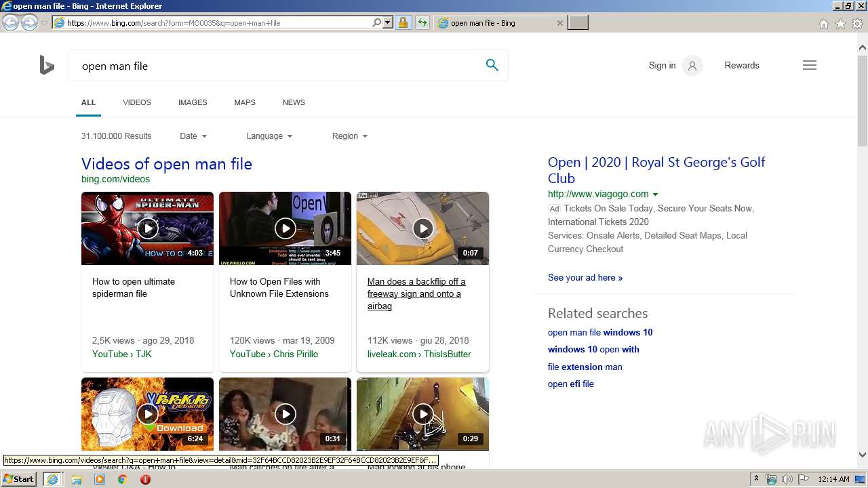
Task: Switch to the NEWS tab
Action: coord(294,102)
